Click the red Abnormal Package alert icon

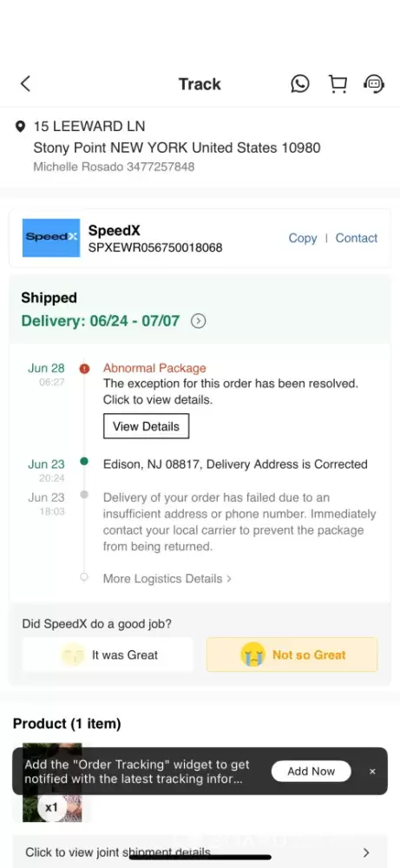pyautogui.click(x=84, y=369)
